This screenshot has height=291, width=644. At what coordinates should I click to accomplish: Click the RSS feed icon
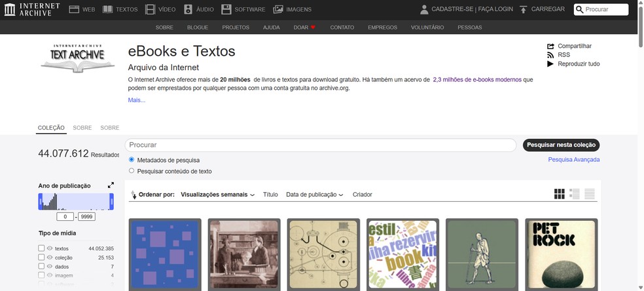pos(550,55)
